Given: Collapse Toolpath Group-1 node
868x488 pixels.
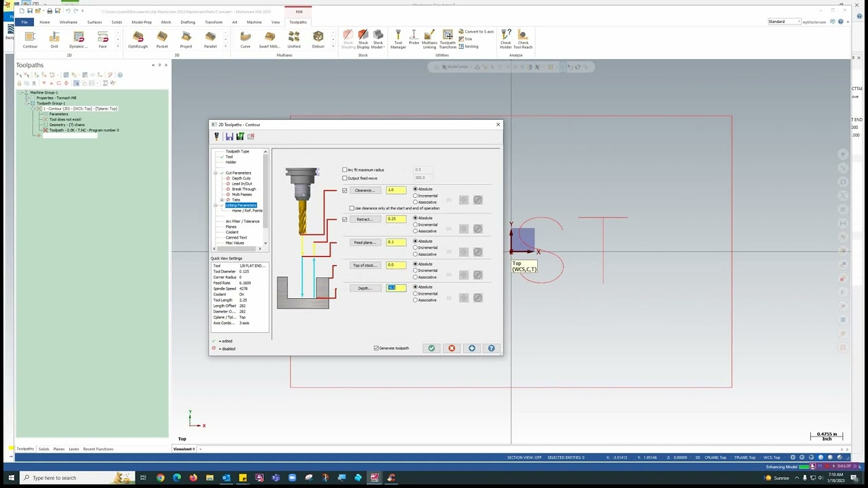Looking at the screenshot, I should tap(28, 103).
